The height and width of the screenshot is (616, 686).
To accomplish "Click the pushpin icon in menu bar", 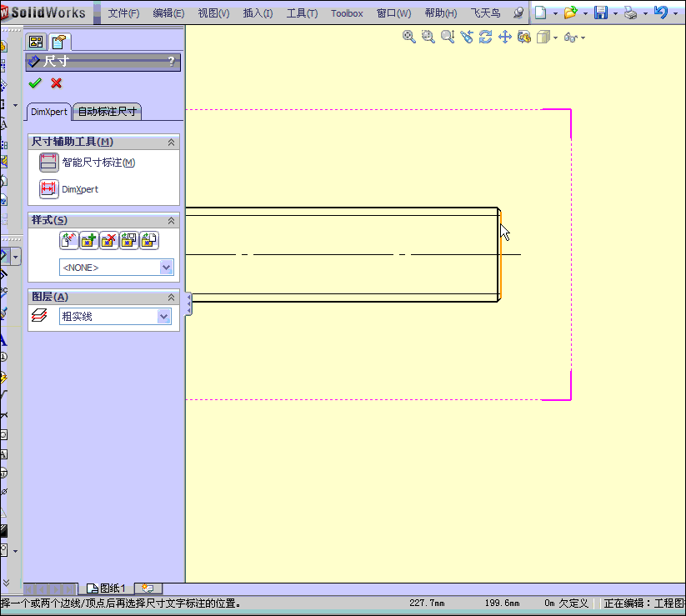I will pos(518,13).
